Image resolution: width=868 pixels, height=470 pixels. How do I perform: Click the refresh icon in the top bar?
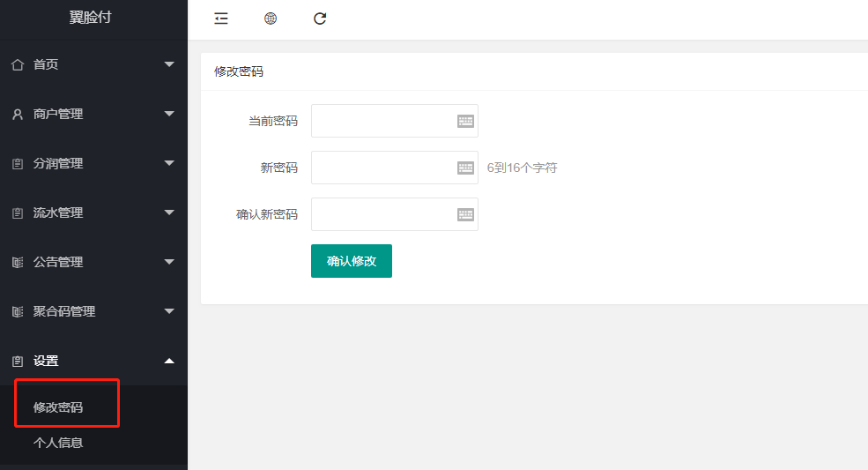tap(320, 19)
